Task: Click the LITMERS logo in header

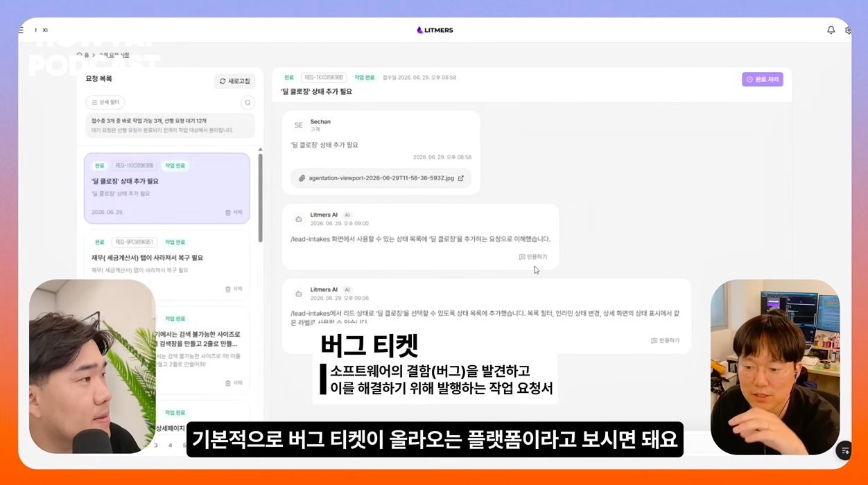Action: pos(435,30)
